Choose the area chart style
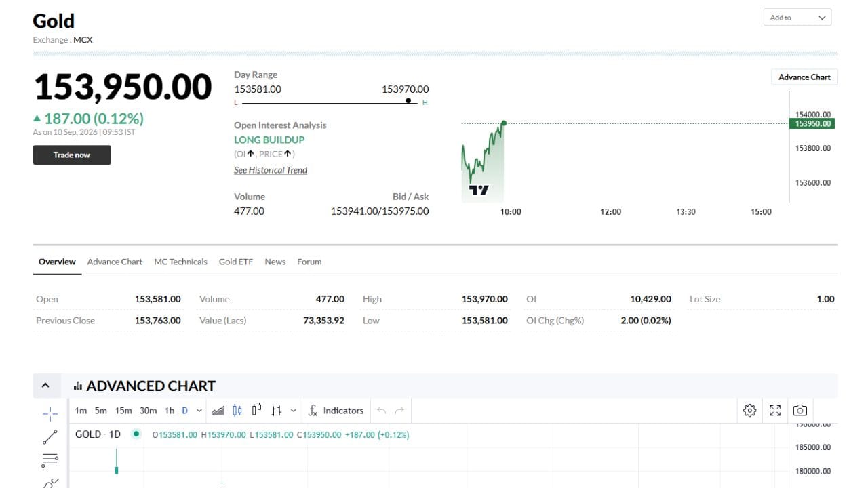The width and height of the screenshot is (868, 488). click(218, 411)
